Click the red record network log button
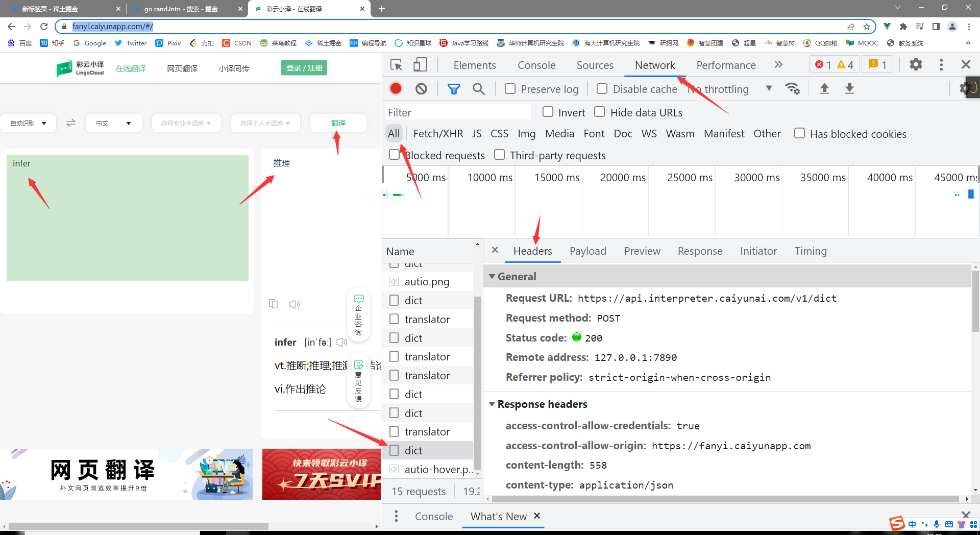Screen dimensions: 980x535 click(396, 89)
